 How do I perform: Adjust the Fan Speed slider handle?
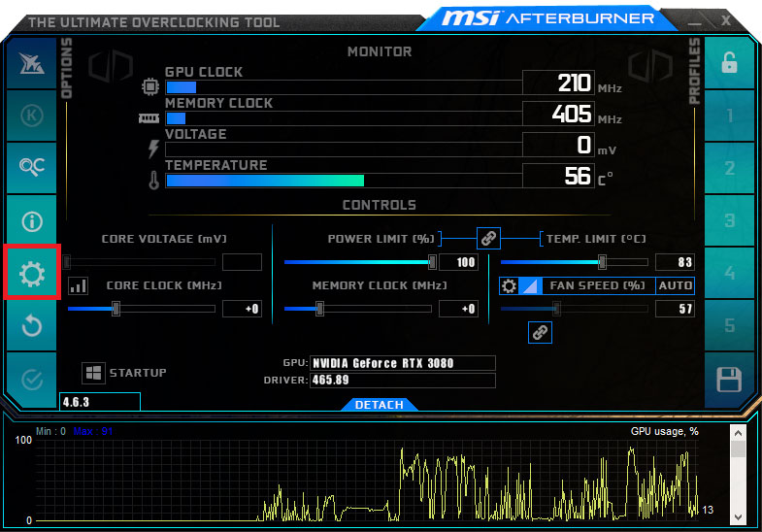(x=556, y=309)
